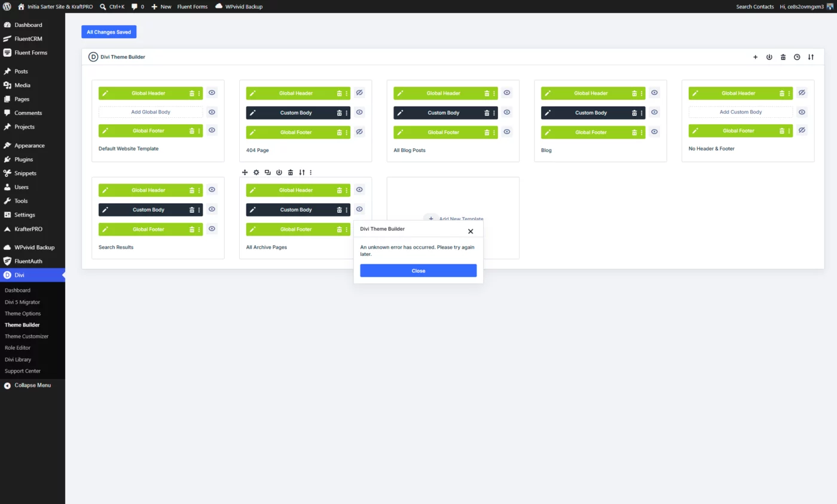Viewport: 837px width, 504px height.
Task: Open history via the clock icon
Action: [797, 57]
